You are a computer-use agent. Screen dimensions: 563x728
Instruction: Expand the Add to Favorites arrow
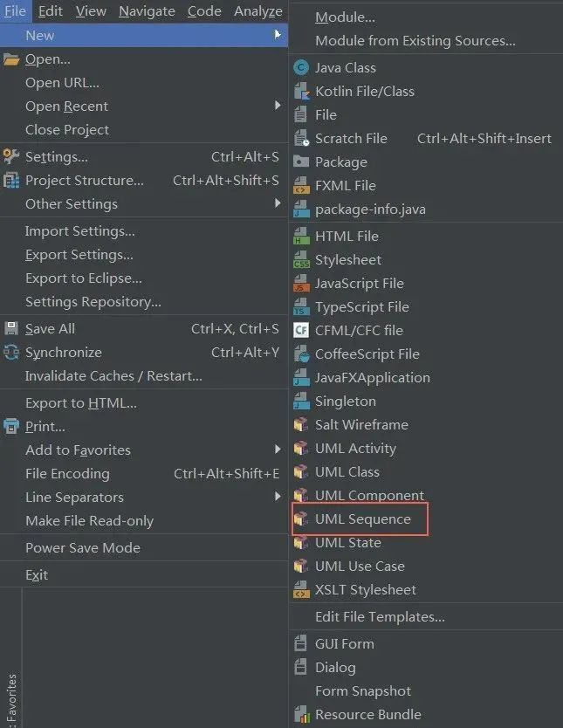(x=278, y=449)
